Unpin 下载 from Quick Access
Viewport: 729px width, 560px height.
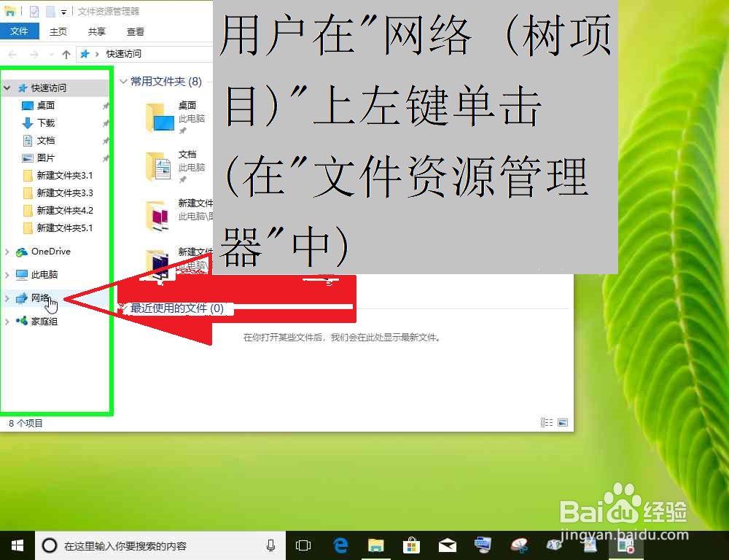coord(104,122)
